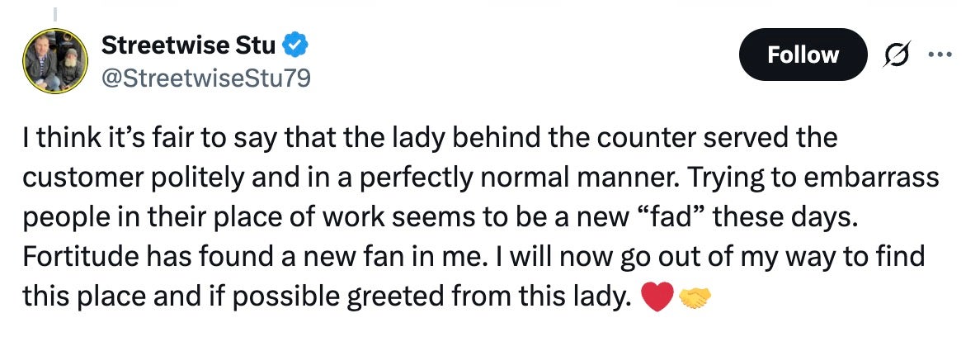Image resolution: width=980 pixels, height=337 pixels.
Task: Open the @StreetwiseStu79 handle link
Action: (x=205, y=78)
